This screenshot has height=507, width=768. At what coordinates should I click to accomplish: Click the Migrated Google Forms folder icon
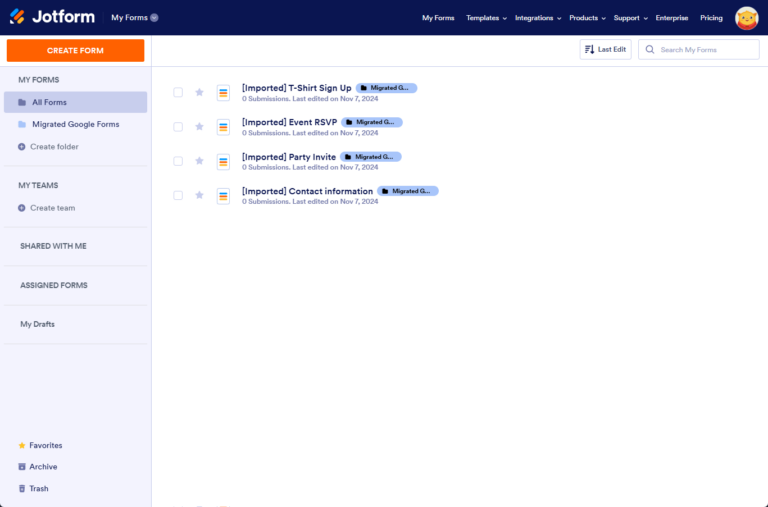(x=22, y=124)
